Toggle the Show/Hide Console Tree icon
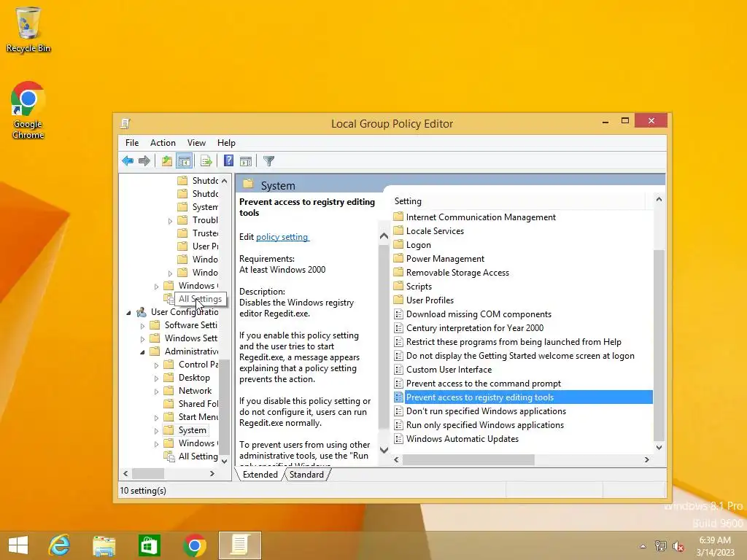The width and height of the screenshot is (747, 560). (184, 161)
